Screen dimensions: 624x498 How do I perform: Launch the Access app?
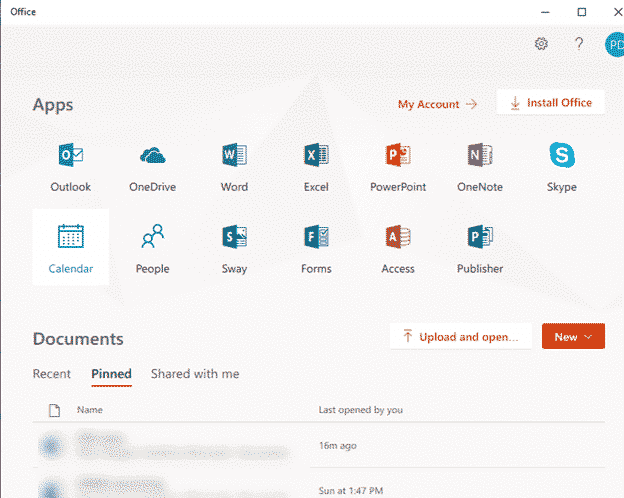pos(398,248)
